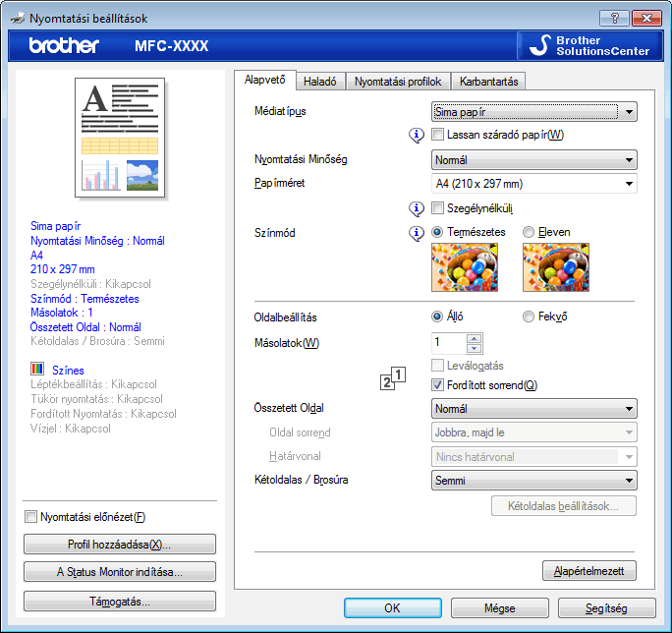The image size is (672, 633).
Task: Click Profil hozzáadása button
Action: 120,545
